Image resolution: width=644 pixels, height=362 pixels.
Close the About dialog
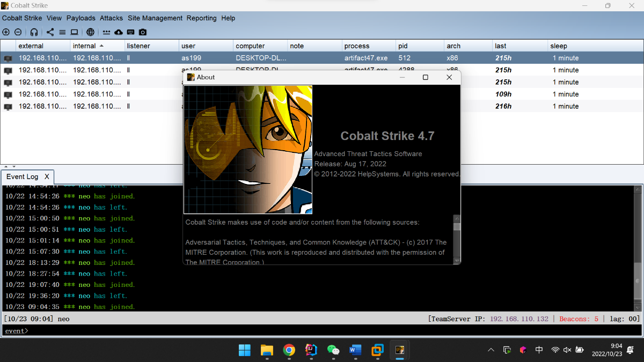[x=450, y=77]
